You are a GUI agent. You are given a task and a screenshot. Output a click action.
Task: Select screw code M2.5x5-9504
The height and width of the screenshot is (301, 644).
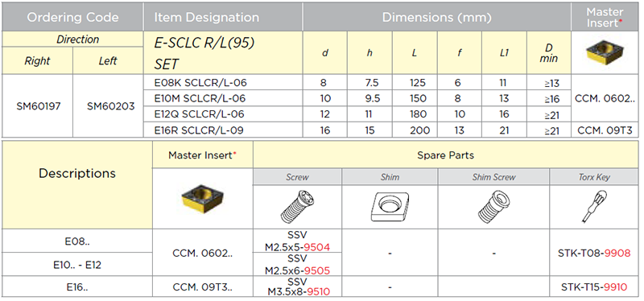(297, 247)
